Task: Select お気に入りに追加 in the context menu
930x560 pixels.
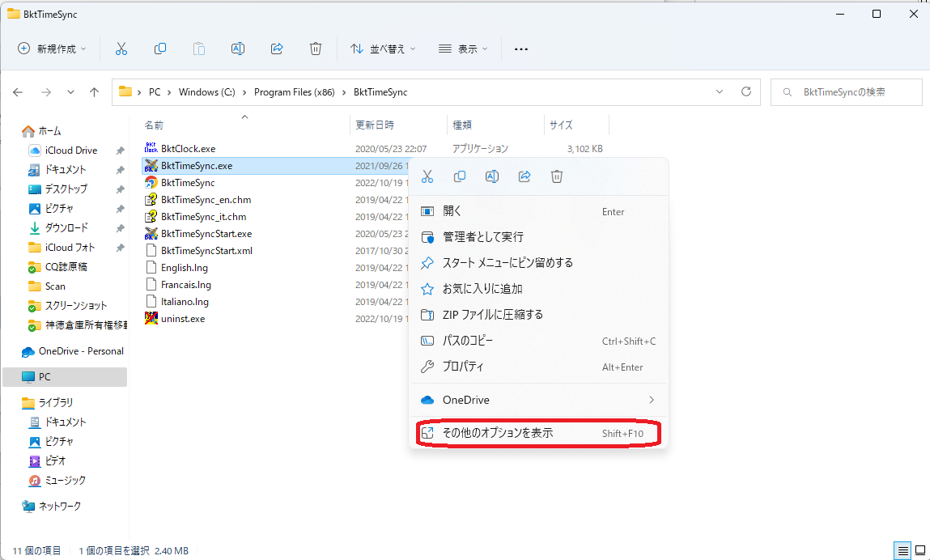Action: pos(538,289)
